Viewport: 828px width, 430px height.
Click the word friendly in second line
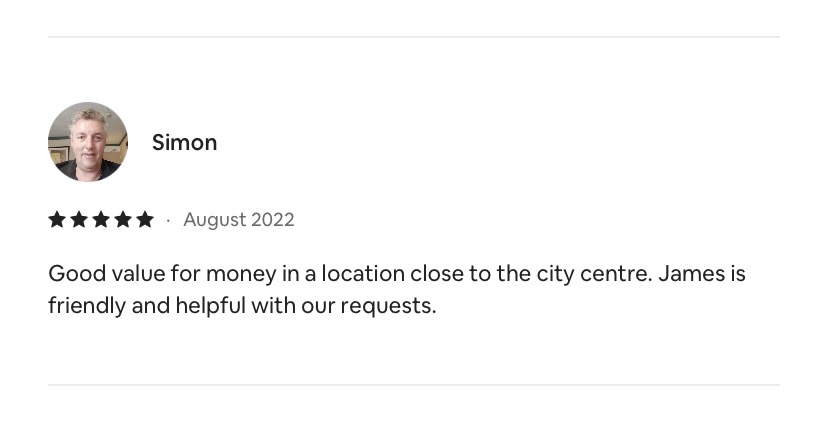[x=87, y=306]
